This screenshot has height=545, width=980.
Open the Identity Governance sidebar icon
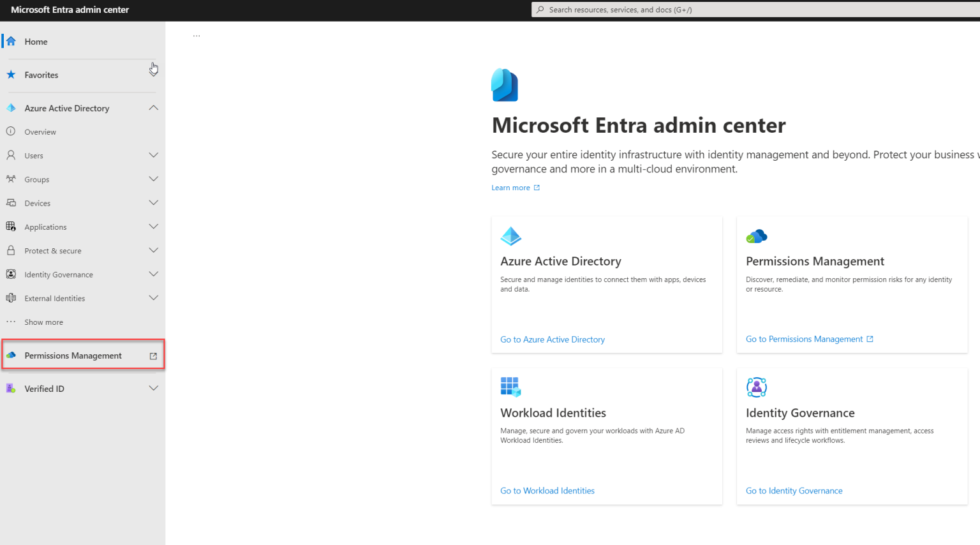[x=11, y=274]
